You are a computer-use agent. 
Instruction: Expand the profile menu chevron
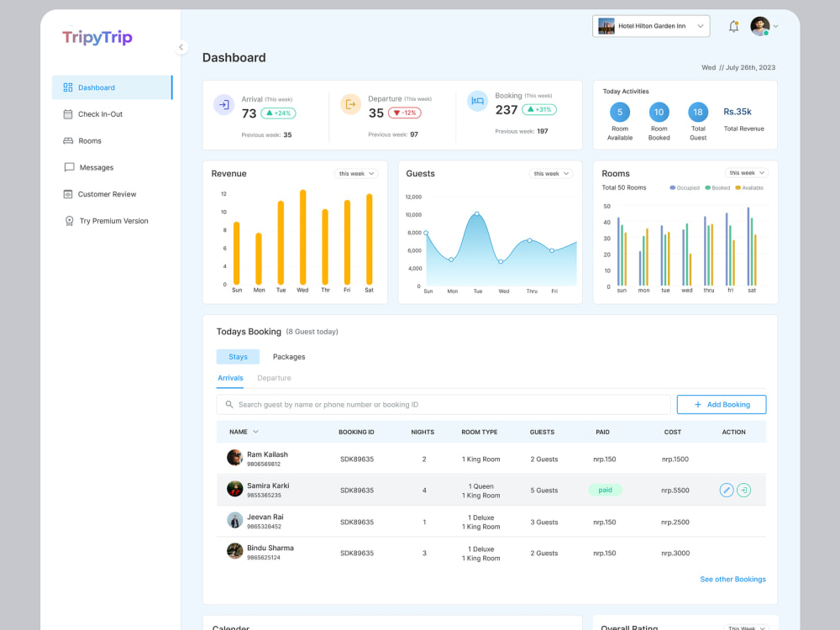tap(775, 26)
